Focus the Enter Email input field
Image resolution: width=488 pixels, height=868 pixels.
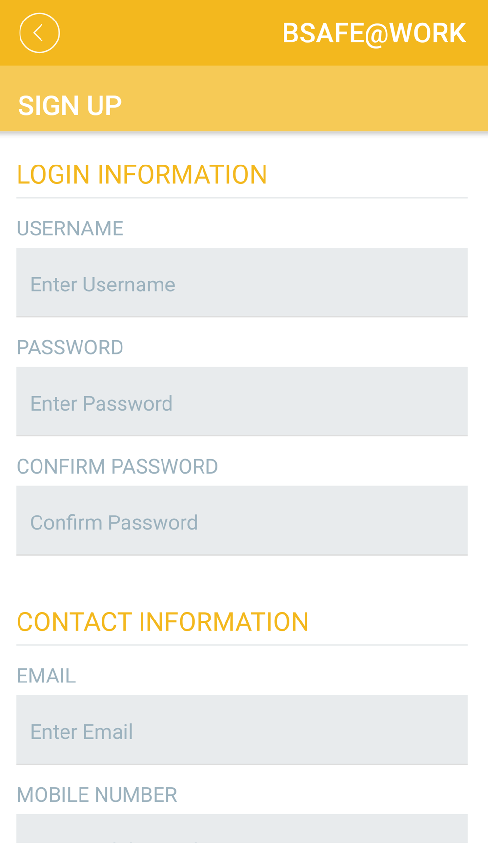coord(242,730)
